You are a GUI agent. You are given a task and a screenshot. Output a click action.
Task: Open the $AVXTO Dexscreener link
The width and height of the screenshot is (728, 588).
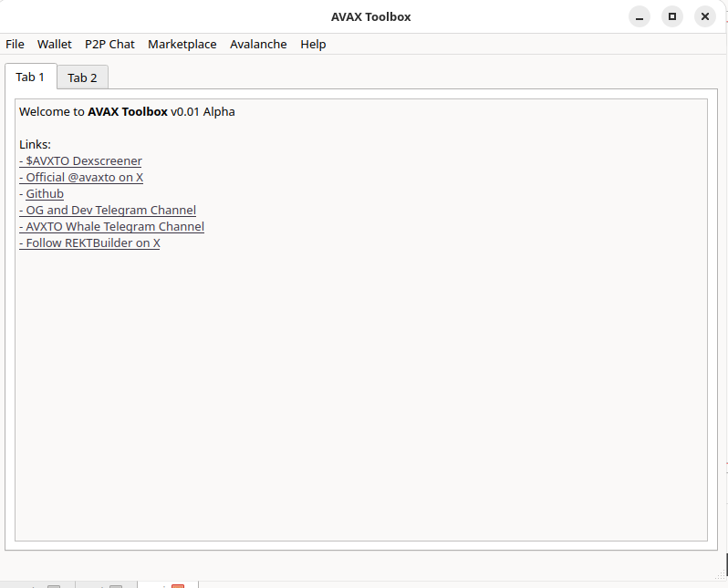pos(81,161)
